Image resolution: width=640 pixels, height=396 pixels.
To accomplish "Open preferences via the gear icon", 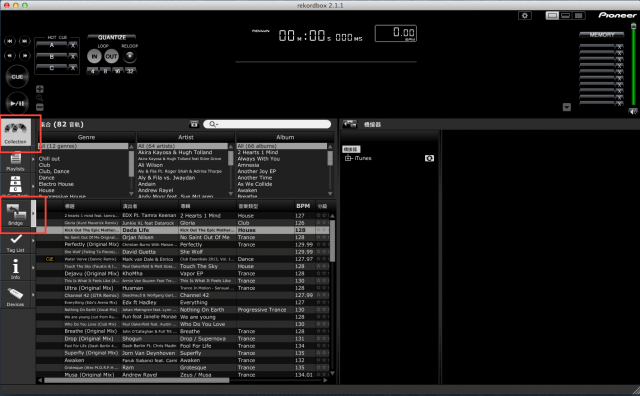I will click(x=525, y=16).
